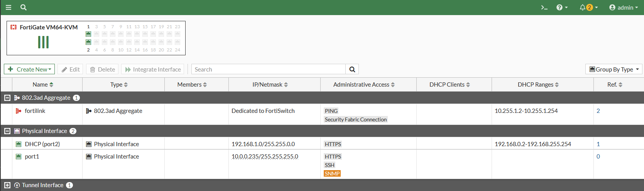Screen dimensions: 644x191
Task: Open the CLI console icon
Action: 544,7
